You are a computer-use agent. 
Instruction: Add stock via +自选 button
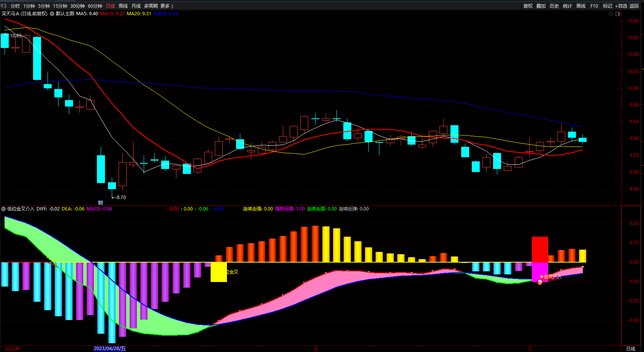click(621, 6)
